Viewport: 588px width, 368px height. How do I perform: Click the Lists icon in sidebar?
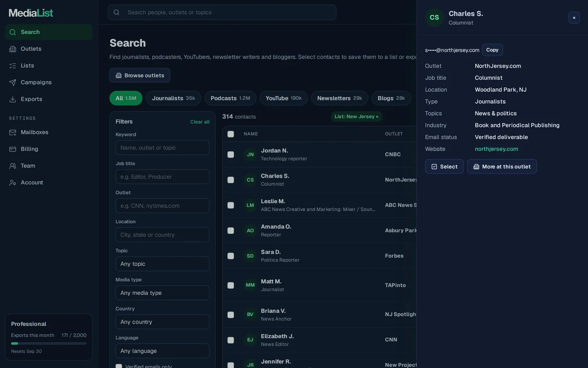point(13,65)
